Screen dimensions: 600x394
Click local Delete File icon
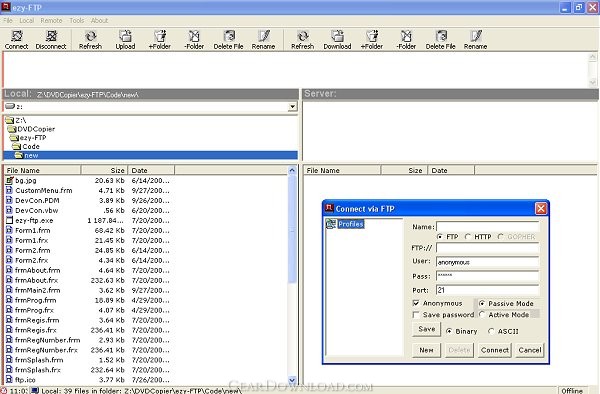coord(228,40)
